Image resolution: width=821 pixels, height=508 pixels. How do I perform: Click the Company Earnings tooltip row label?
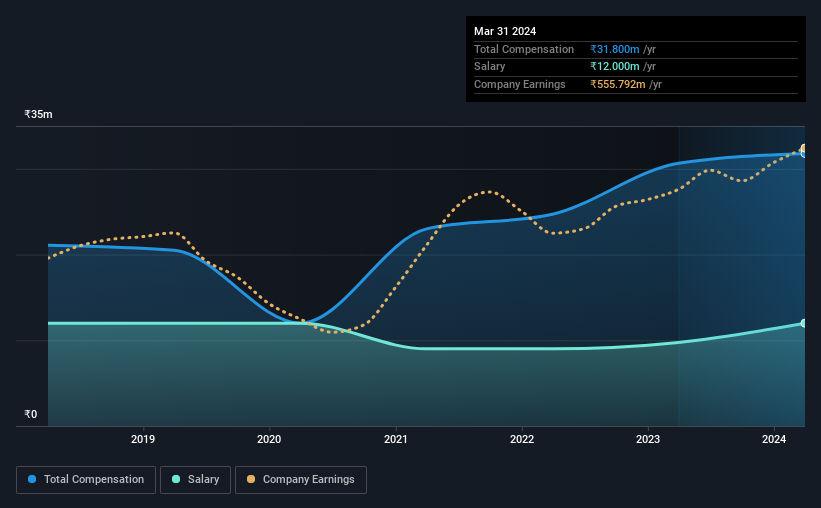520,84
